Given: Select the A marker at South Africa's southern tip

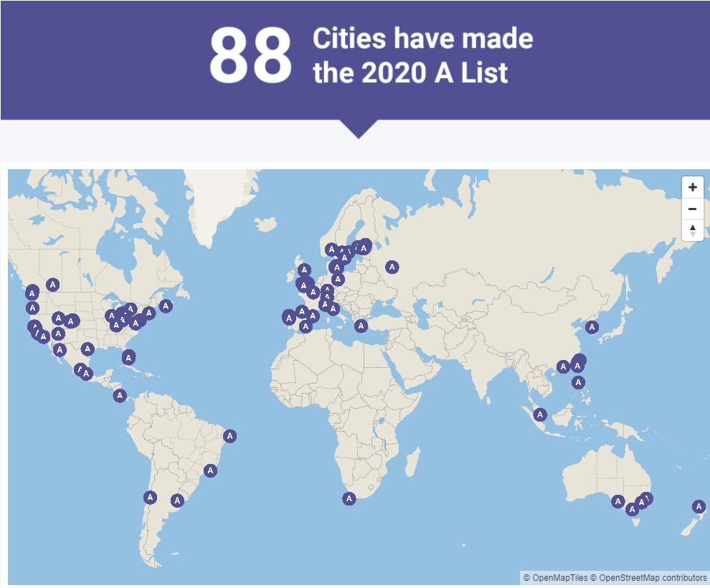Looking at the screenshot, I should (349, 499).
